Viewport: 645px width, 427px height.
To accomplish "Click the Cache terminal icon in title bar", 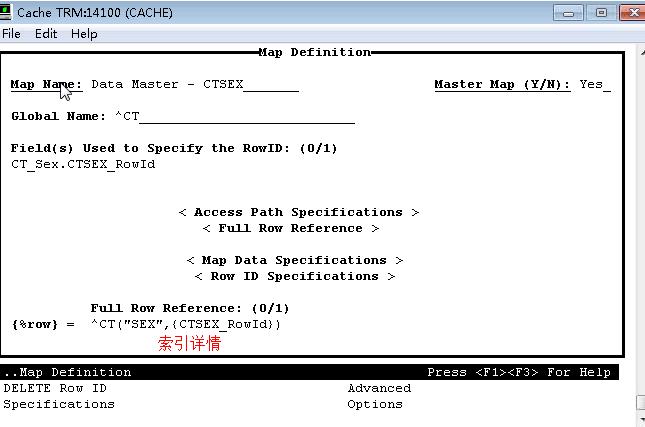I will (x=5, y=12).
